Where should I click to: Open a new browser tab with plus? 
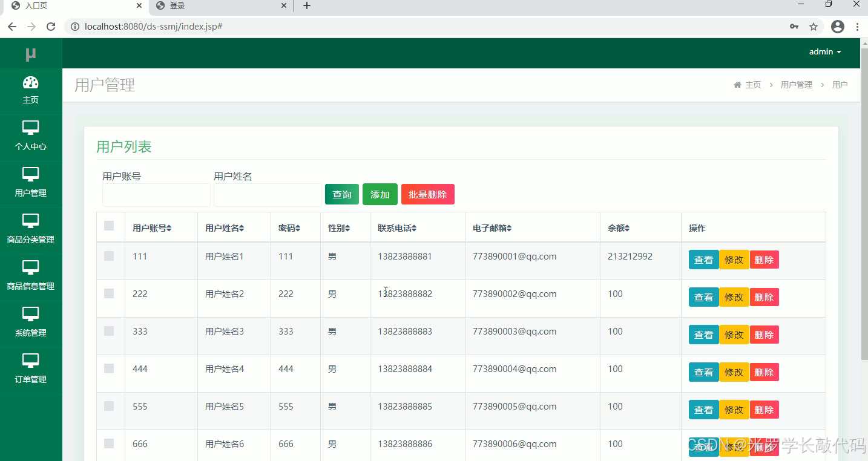pyautogui.click(x=307, y=5)
